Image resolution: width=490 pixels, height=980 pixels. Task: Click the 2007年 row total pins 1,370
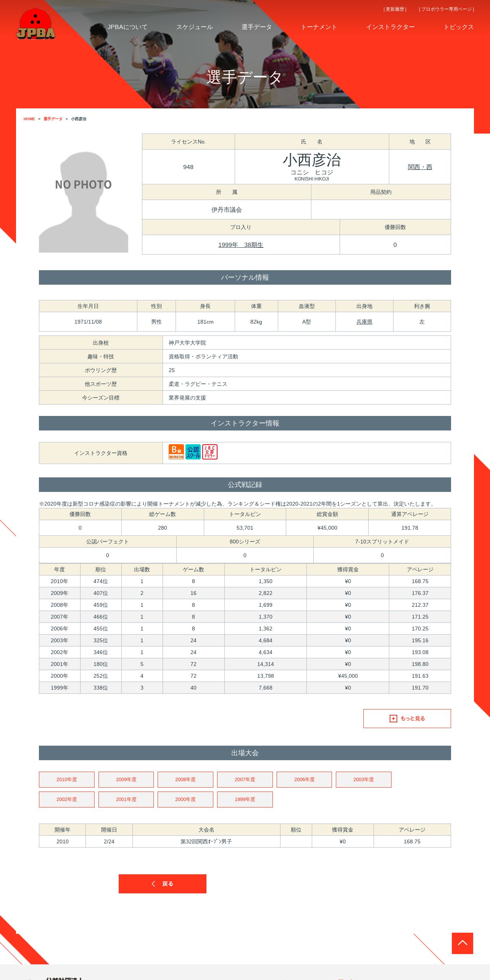(266, 617)
